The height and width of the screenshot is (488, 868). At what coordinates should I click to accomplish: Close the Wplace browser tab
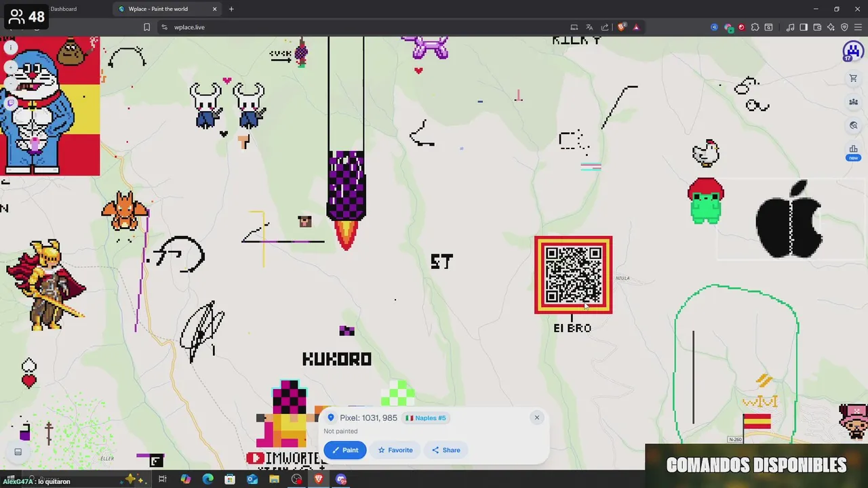(x=215, y=9)
